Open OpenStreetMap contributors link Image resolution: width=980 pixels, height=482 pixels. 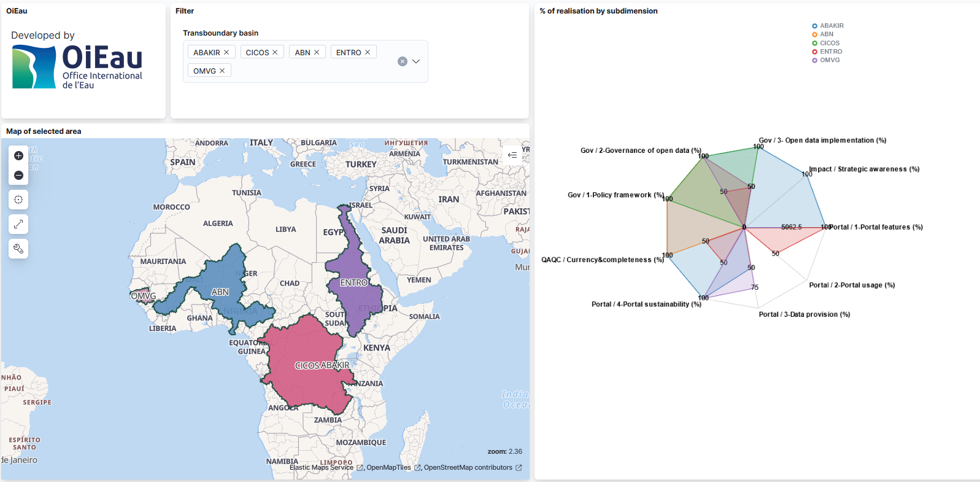coord(473,468)
